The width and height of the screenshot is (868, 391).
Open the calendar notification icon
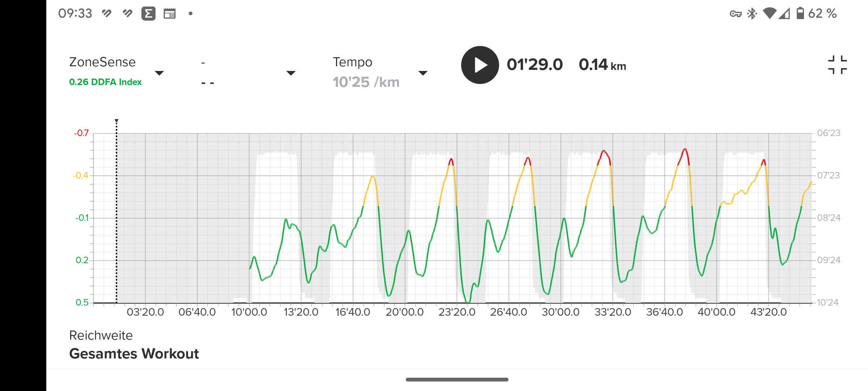click(169, 14)
